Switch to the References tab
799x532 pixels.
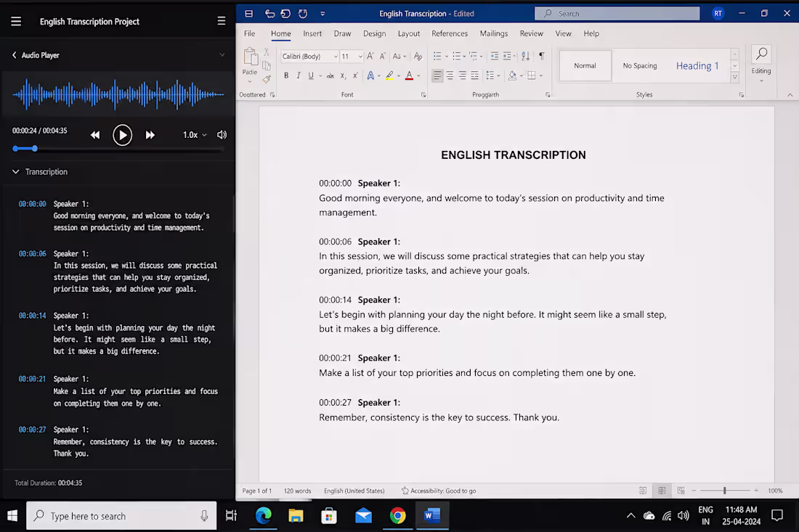tap(450, 33)
